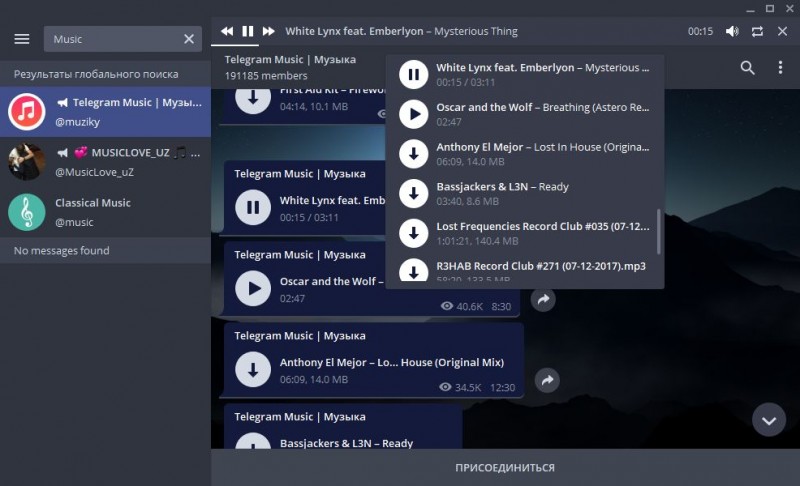This screenshot has width=800, height=486.
Task: Skip to next track in player bar
Action: [268, 31]
